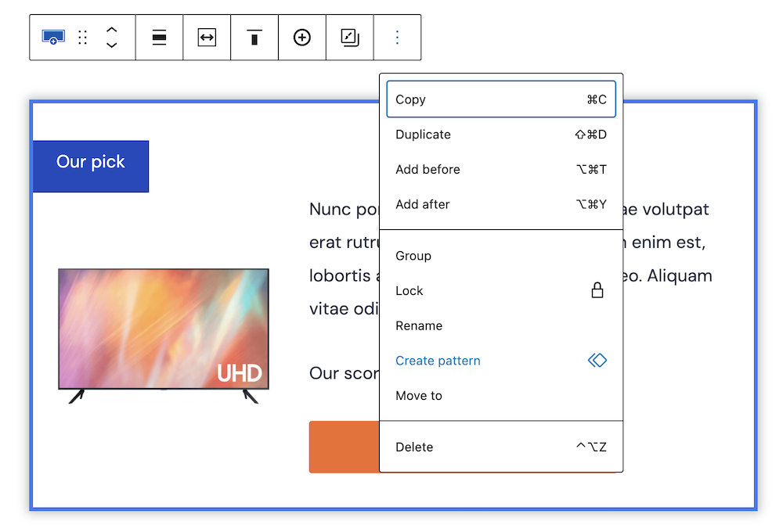Select Add after menu entry
Screen dimensions: 783x532
[501, 204]
